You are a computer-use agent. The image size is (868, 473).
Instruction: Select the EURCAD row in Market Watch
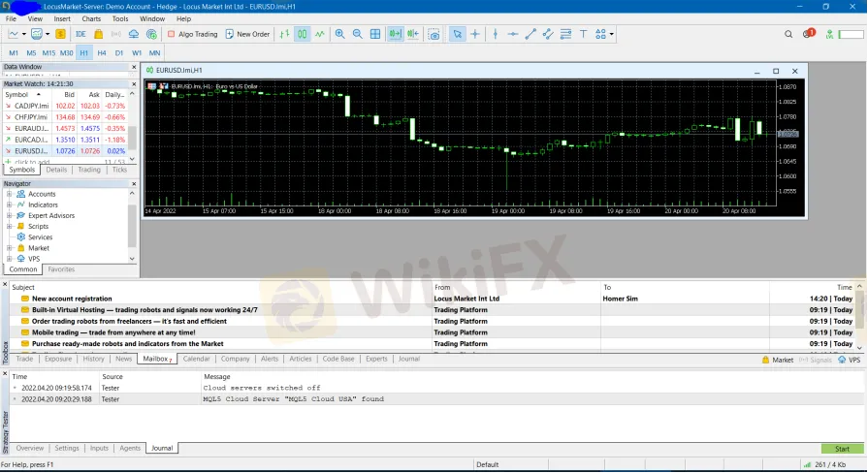point(65,140)
